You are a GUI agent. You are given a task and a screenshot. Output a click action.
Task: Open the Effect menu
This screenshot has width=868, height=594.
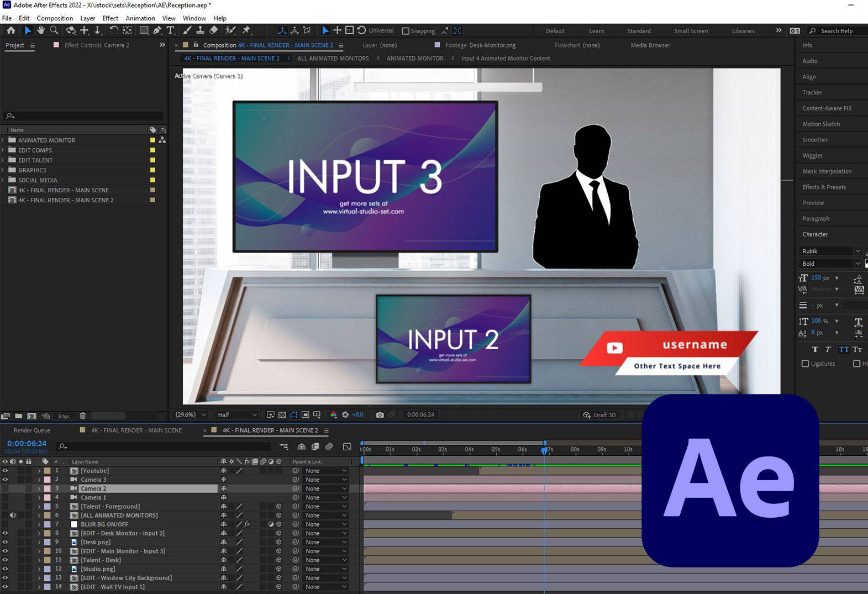(x=110, y=18)
